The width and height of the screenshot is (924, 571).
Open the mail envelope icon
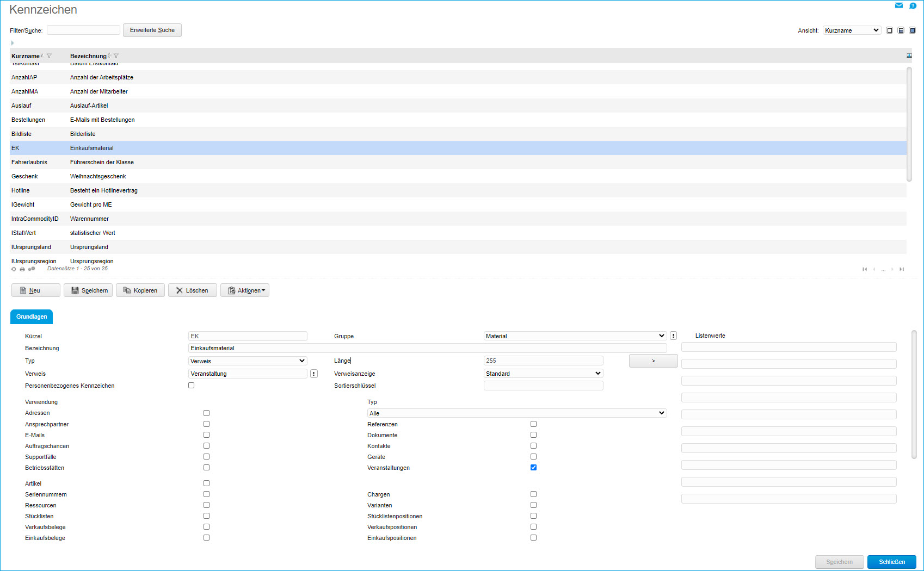pyautogui.click(x=899, y=5)
